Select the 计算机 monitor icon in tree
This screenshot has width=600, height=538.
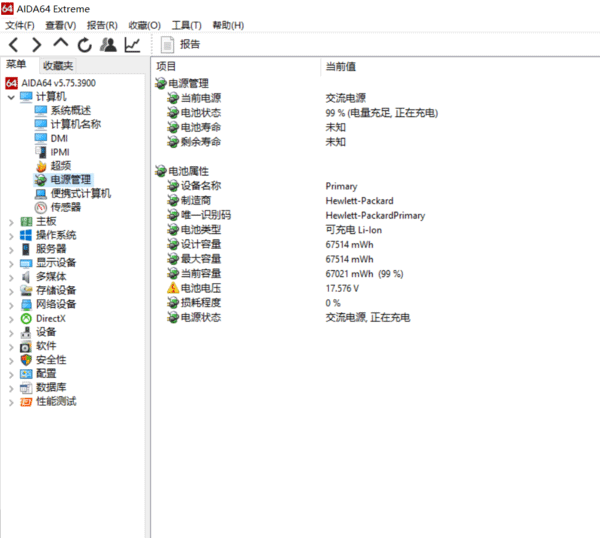pyautogui.click(x=26, y=97)
